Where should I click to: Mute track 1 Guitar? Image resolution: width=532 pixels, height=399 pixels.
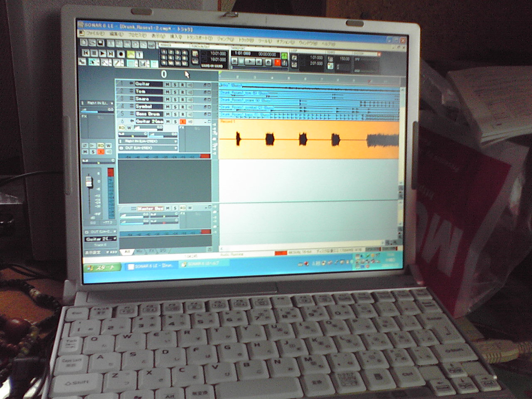(x=167, y=84)
